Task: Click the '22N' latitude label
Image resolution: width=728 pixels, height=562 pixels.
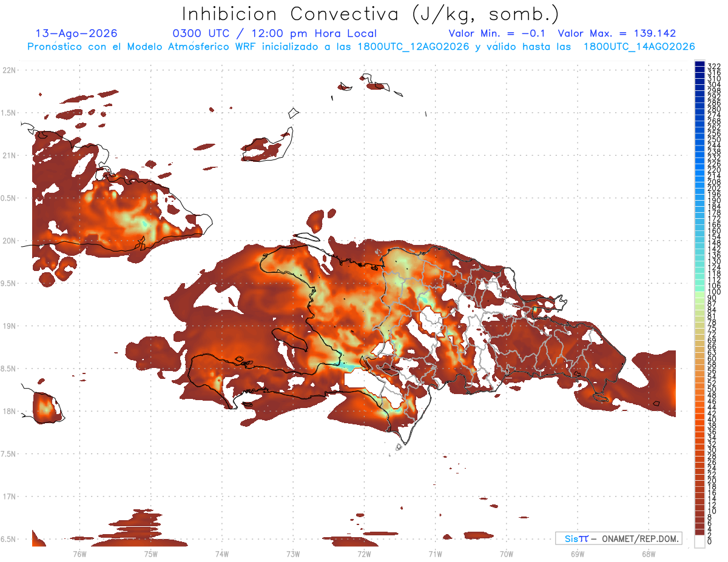Action: click(8, 70)
